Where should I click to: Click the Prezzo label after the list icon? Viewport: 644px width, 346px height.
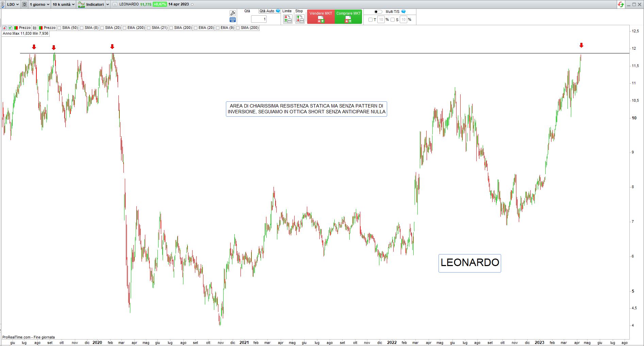click(49, 28)
